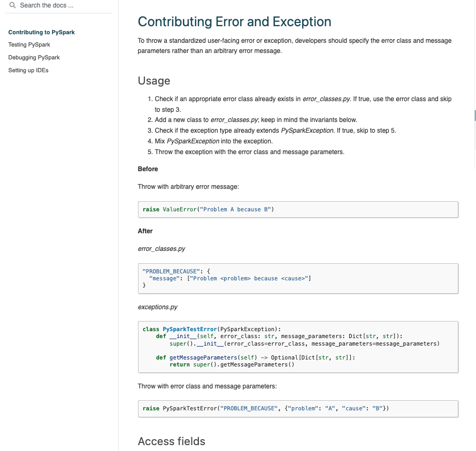Click the italic error_classes.py caption
This screenshot has height=451, width=476.
pyautogui.click(x=162, y=249)
